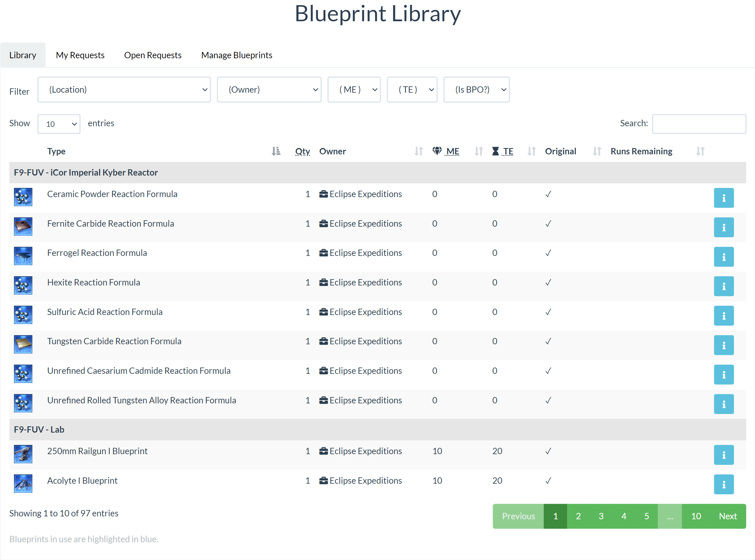The image size is (755, 560).
Task: Open Manage Blueprints tab
Action: (236, 55)
